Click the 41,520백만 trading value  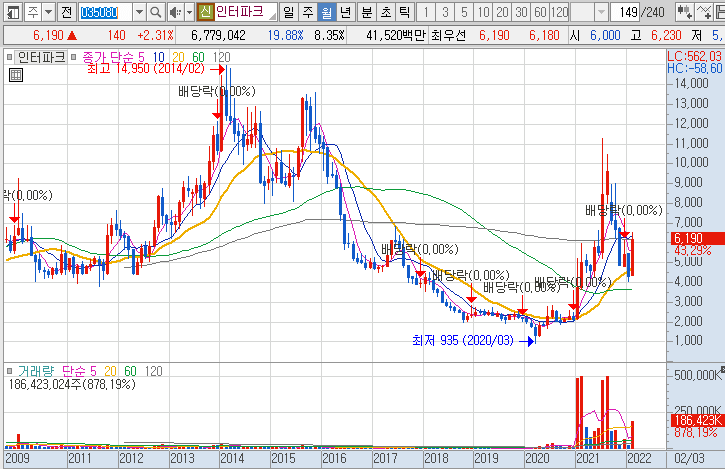click(395, 35)
